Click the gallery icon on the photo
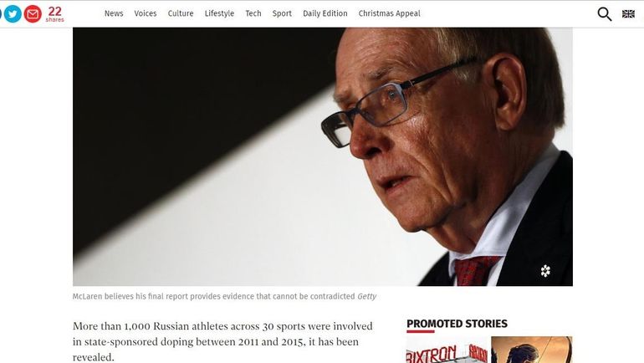644x363 pixels. (545, 271)
